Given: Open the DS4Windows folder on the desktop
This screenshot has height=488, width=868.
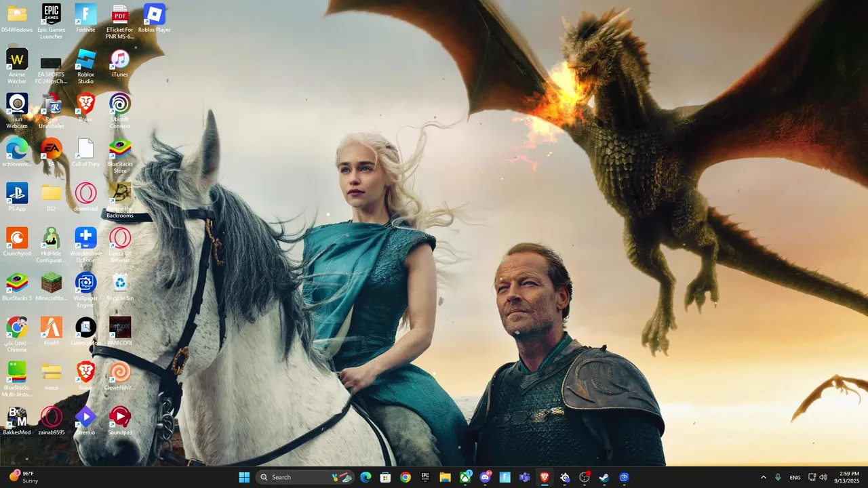Looking at the screenshot, I should 17,18.
